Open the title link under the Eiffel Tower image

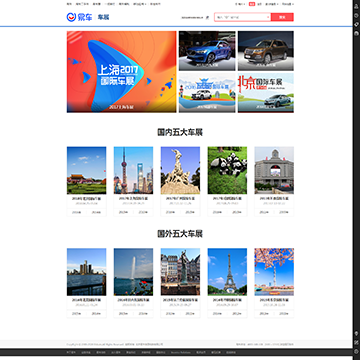(x=227, y=300)
